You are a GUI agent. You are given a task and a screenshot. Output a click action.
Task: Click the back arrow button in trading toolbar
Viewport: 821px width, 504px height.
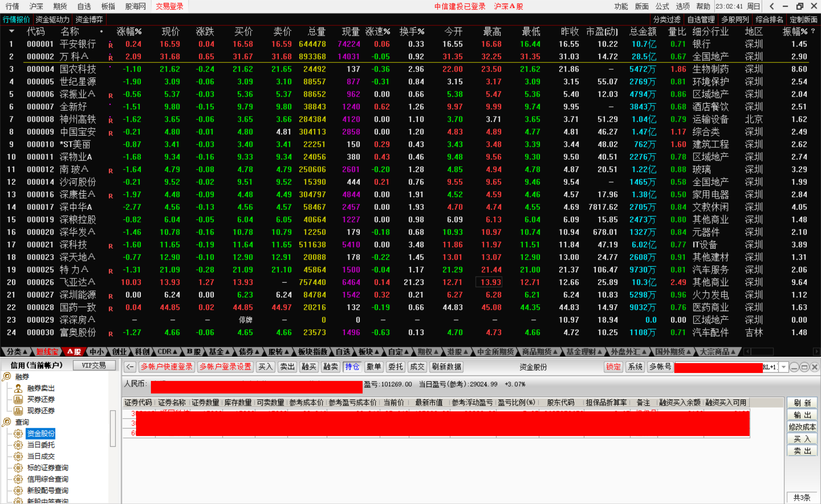click(130, 367)
